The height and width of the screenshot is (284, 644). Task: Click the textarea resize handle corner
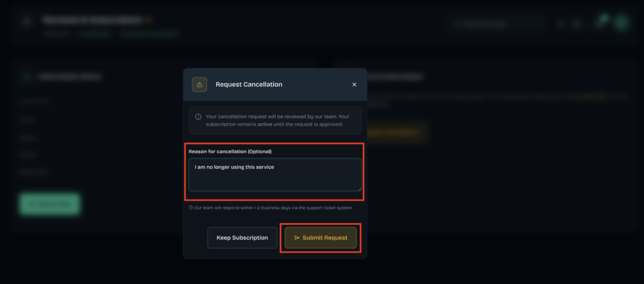(x=360, y=189)
